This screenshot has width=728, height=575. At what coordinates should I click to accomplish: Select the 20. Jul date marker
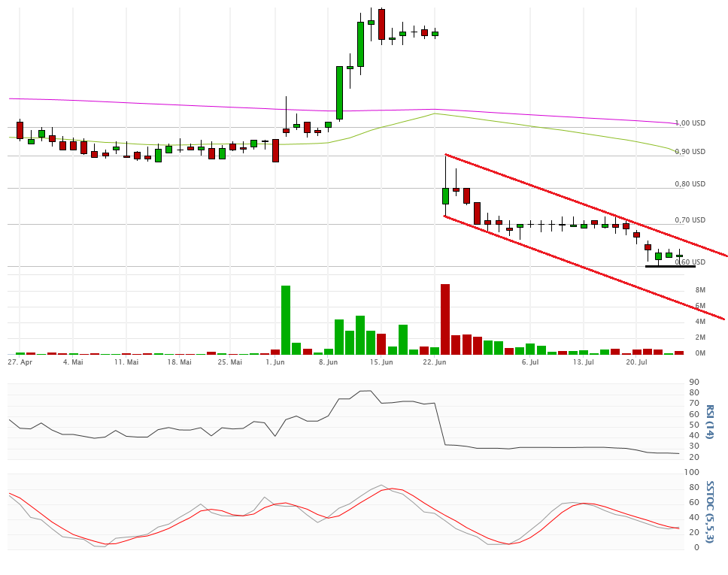[637, 362]
